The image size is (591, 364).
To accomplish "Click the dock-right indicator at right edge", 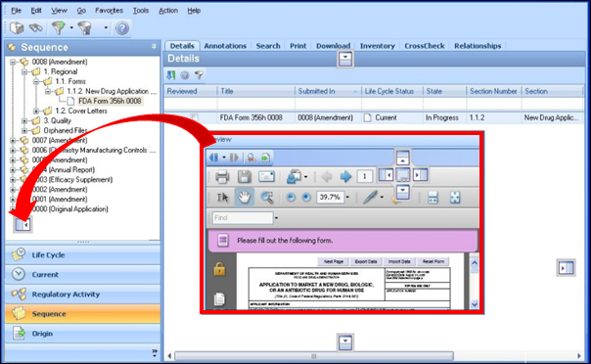I will click(x=567, y=268).
